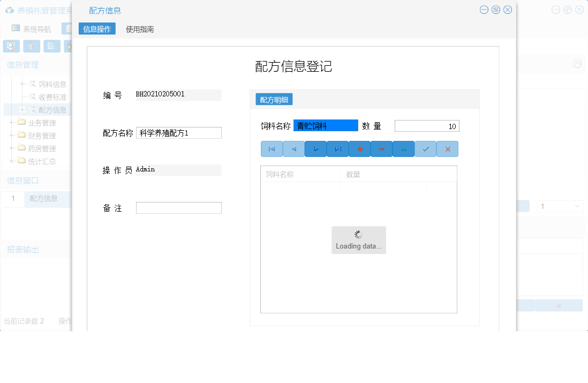The width and height of the screenshot is (588, 383).
Task: Expand the 业务管理 tree node
Action: tap(11, 122)
